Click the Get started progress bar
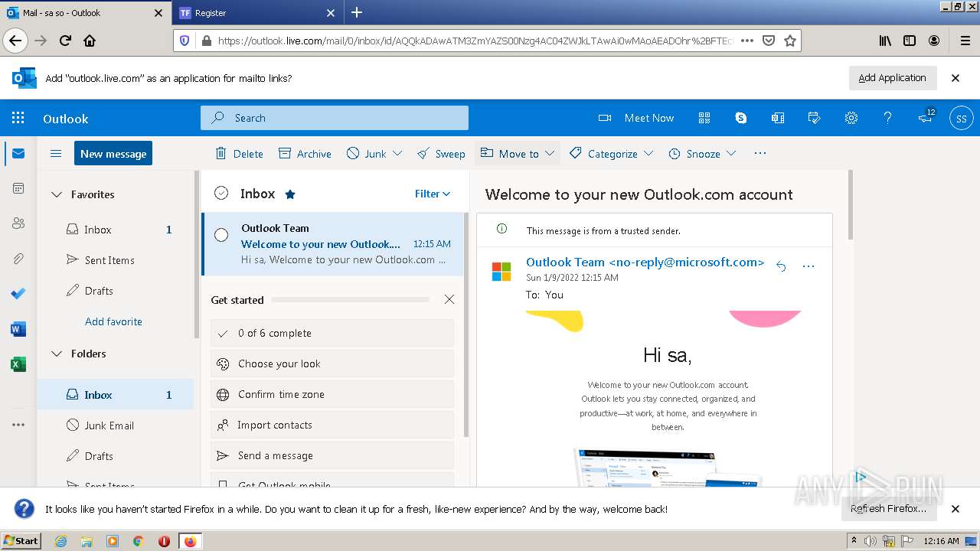 point(351,300)
